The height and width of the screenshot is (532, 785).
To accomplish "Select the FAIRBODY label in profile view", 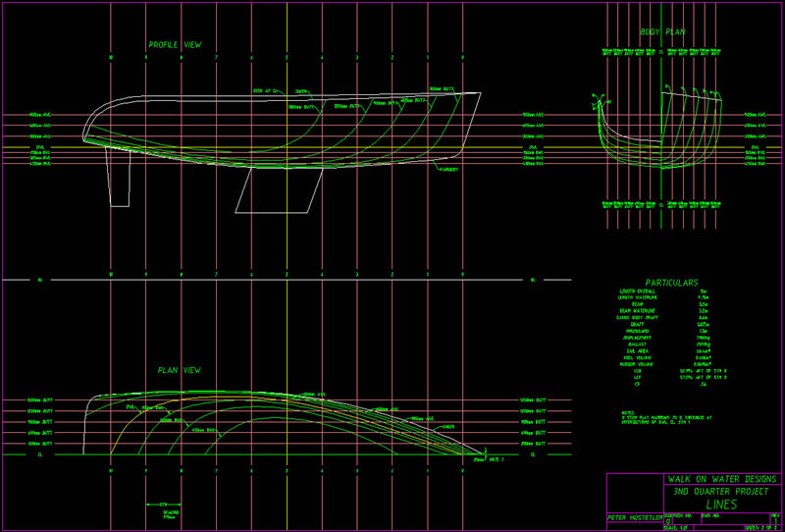I will [449, 169].
